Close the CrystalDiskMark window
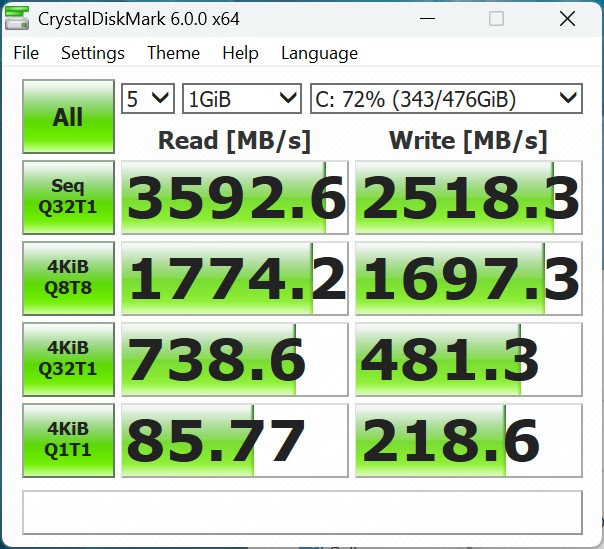604x549 pixels. (567, 18)
